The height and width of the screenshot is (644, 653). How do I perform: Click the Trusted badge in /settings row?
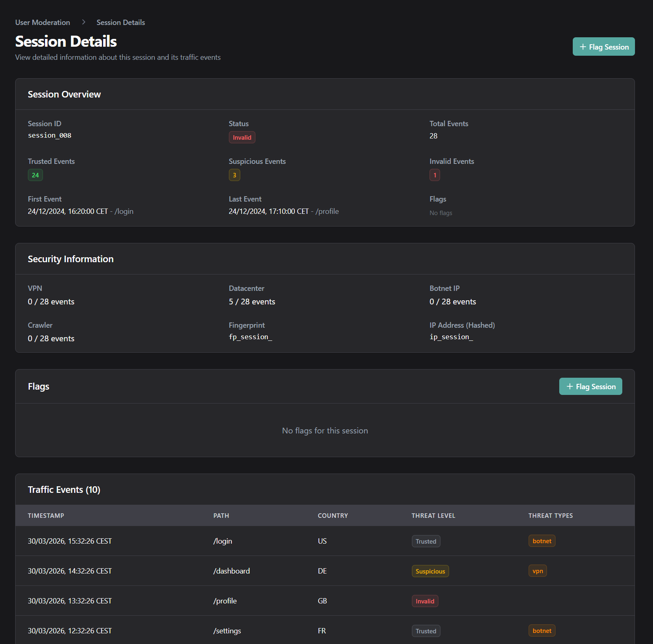426,631
